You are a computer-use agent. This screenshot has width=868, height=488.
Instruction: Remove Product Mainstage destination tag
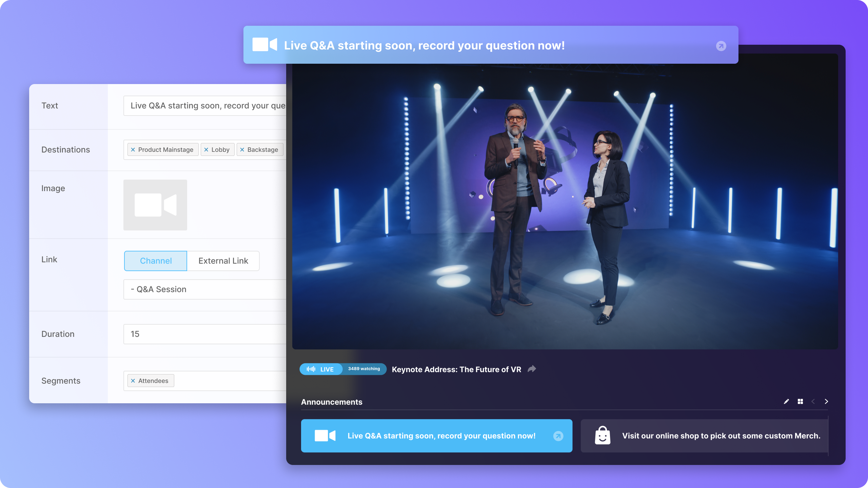[x=133, y=150]
